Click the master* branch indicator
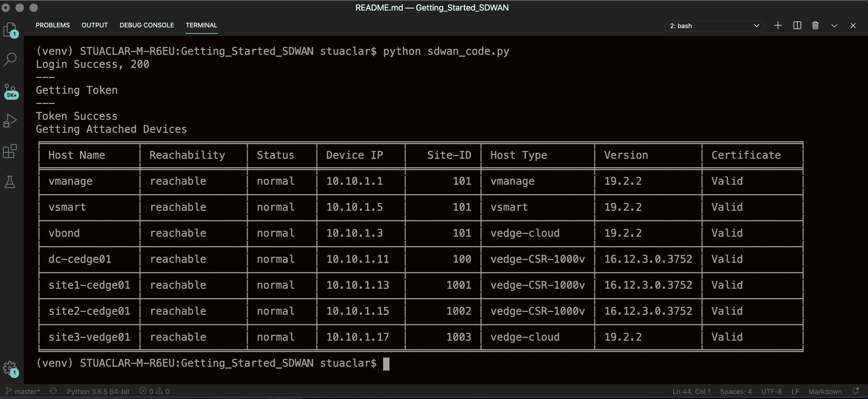The width and height of the screenshot is (868, 399). coord(23,391)
